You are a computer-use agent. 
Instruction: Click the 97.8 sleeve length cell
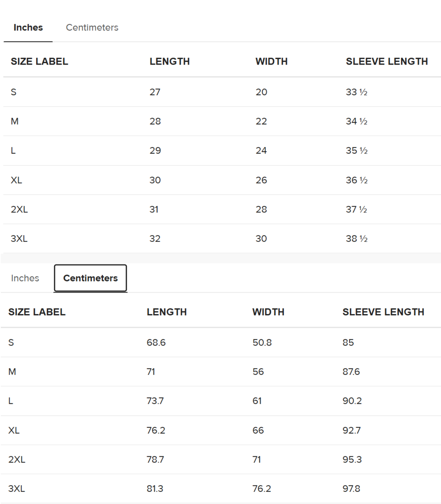351,489
